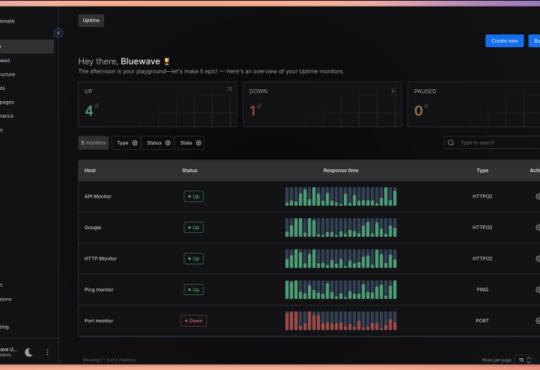Click the search magnifier icon
540x370 pixels.
tap(451, 143)
